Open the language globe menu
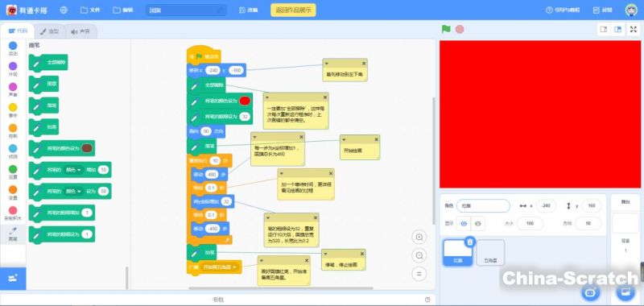Image resolution: width=644 pixels, height=306 pixels. coord(64,10)
